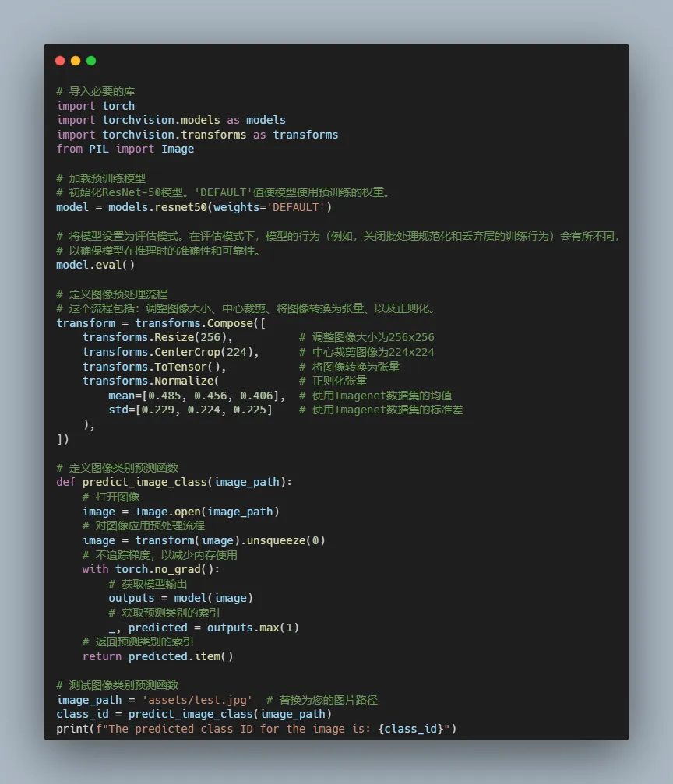This screenshot has height=784, width=673.
Task: Click 'transforms.Compose([' call
Action: pyautogui.click(x=200, y=323)
